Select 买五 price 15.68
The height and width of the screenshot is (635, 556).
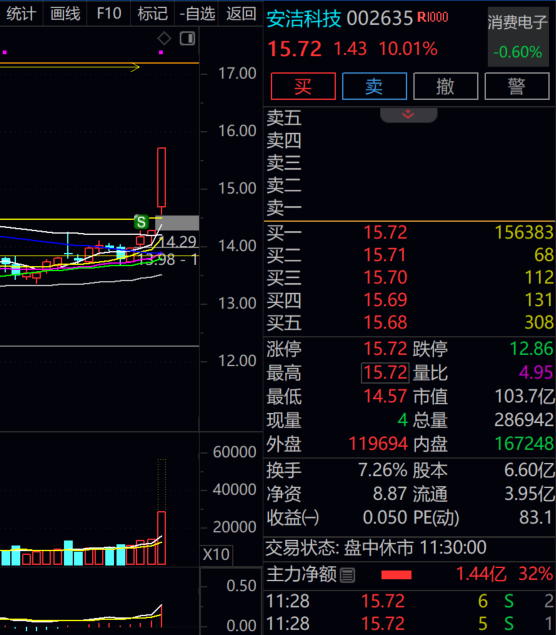pyautogui.click(x=385, y=322)
